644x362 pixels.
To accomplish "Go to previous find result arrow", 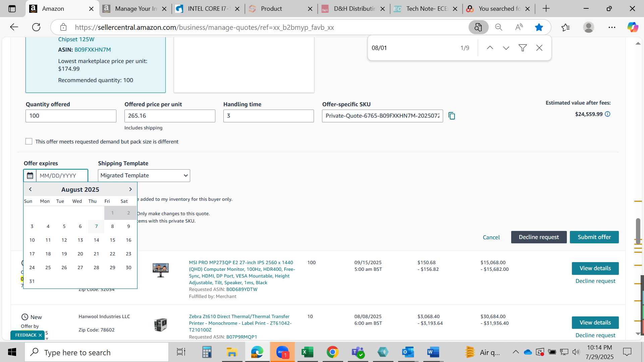I will point(490,48).
